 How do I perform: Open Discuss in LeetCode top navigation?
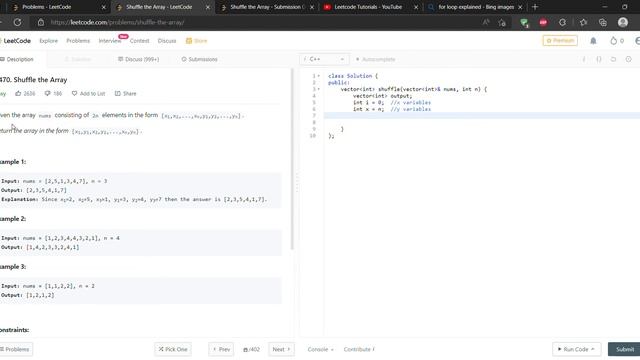click(167, 41)
